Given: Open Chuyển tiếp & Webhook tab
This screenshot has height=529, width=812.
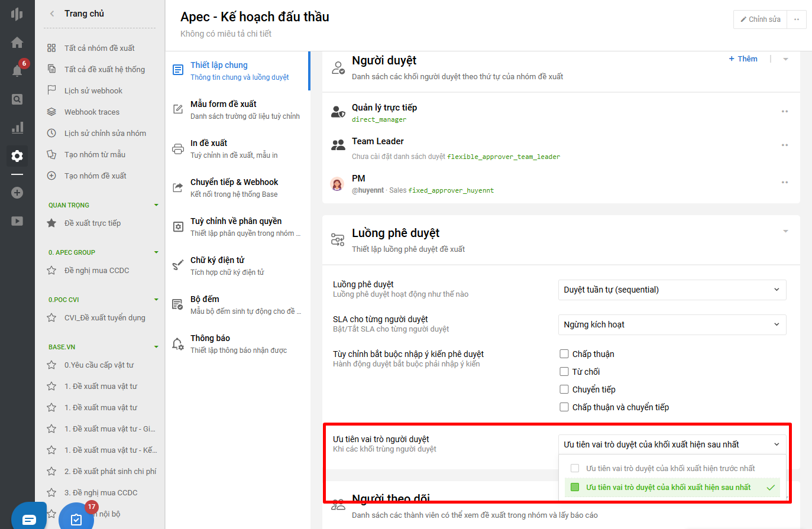Looking at the screenshot, I should pyautogui.click(x=238, y=187).
